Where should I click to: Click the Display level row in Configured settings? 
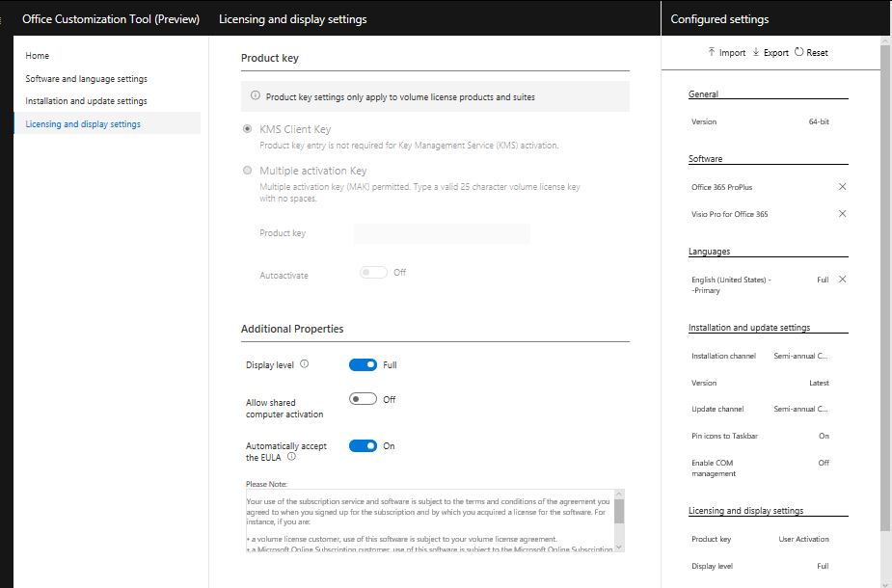760,567
